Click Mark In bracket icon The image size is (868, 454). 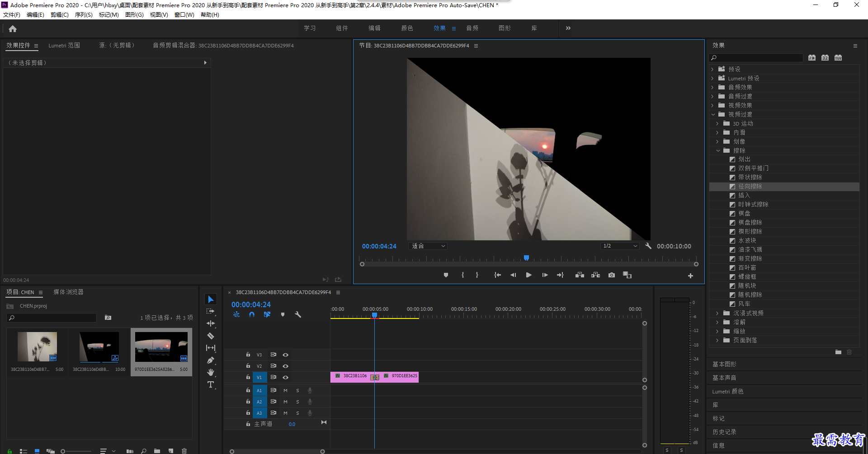pyautogui.click(x=462, y=275)
